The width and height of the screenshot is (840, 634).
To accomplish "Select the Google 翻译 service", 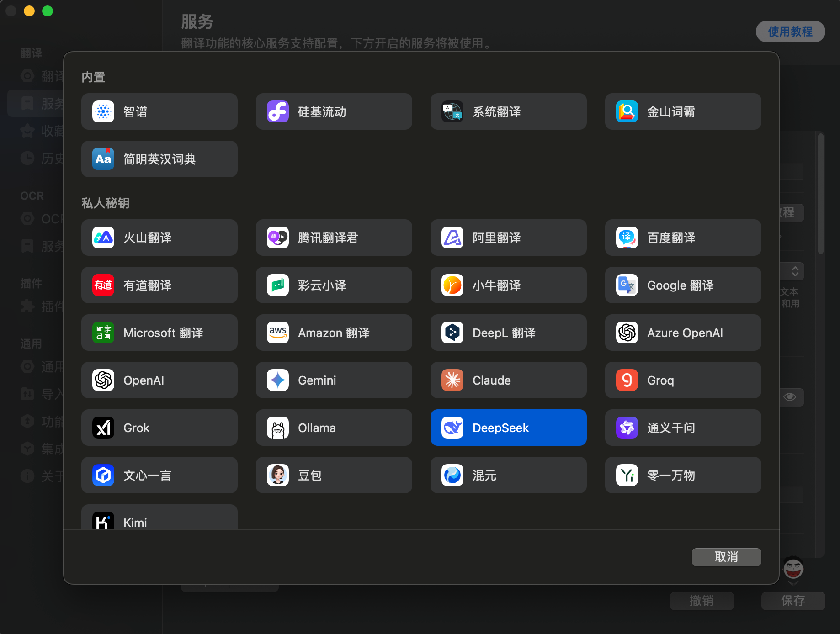I will tap(682, 285).
